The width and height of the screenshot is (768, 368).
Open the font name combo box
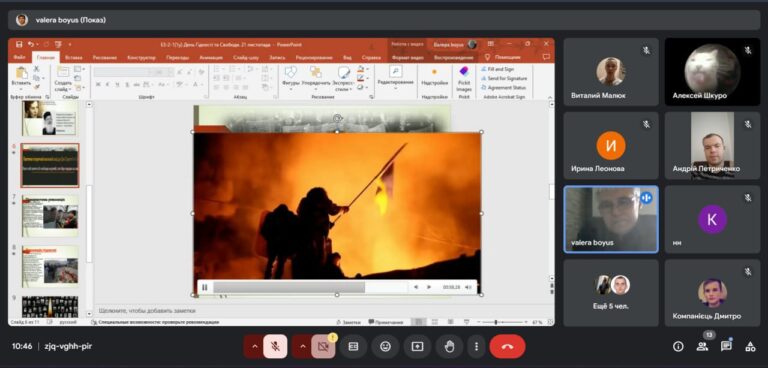tap(123, 72)
